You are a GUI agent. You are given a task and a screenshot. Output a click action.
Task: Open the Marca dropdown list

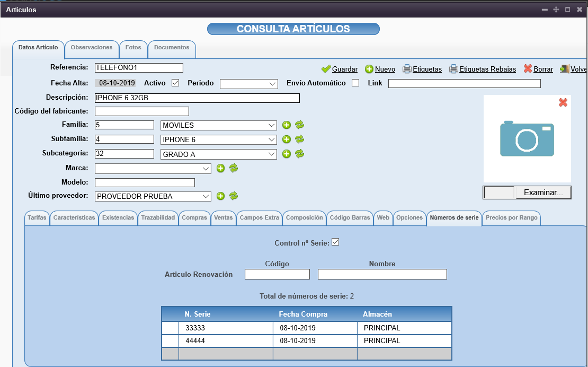153,168
